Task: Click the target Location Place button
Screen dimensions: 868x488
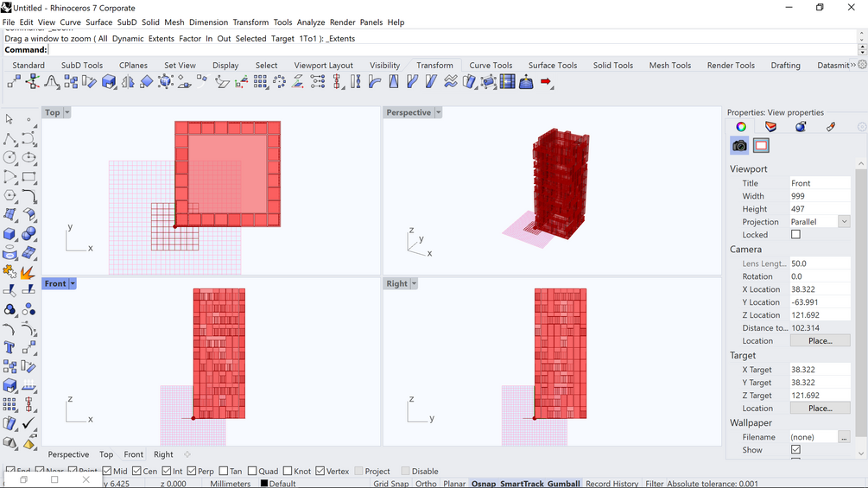Action: [820, 409]
